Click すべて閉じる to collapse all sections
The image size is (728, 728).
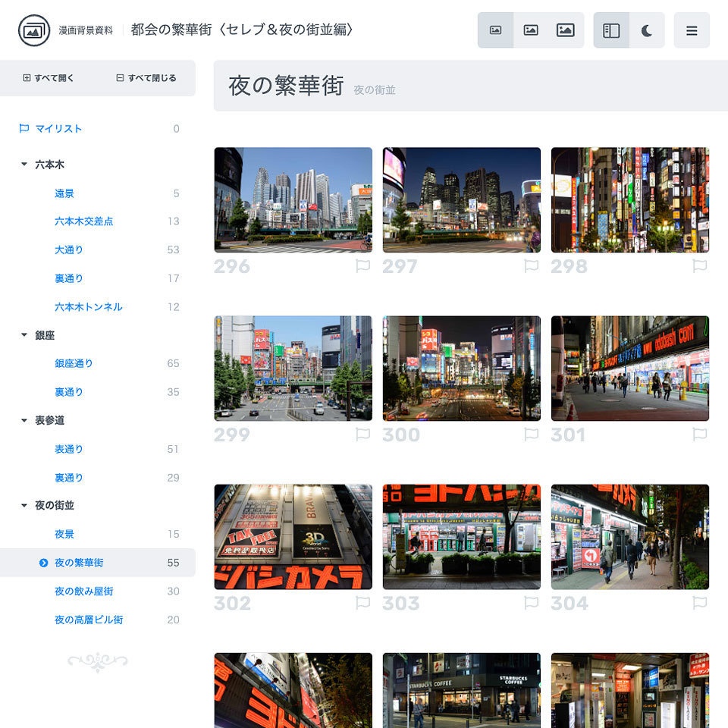146,78
